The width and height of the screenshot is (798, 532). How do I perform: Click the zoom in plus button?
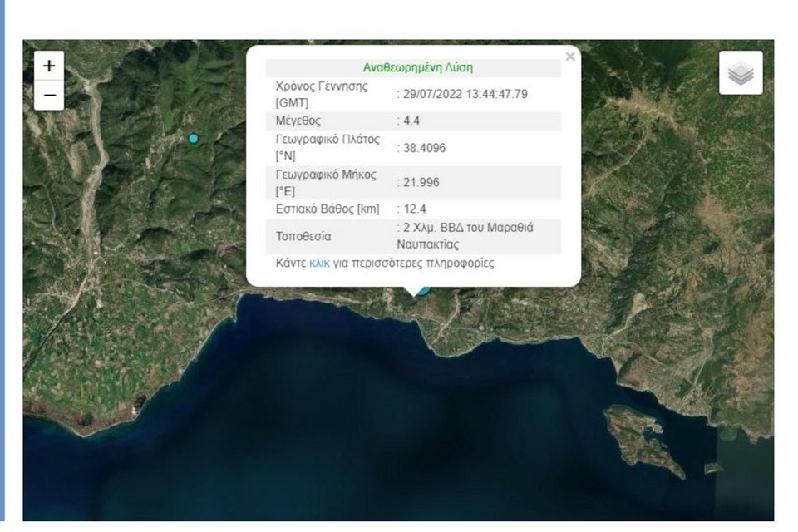49,66
